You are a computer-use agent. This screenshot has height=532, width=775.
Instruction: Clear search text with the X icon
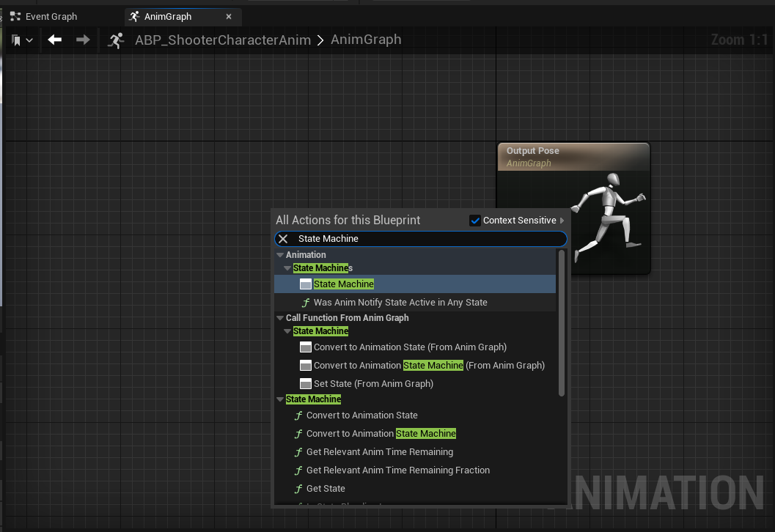pyautogui.click(x=283, y=239)
